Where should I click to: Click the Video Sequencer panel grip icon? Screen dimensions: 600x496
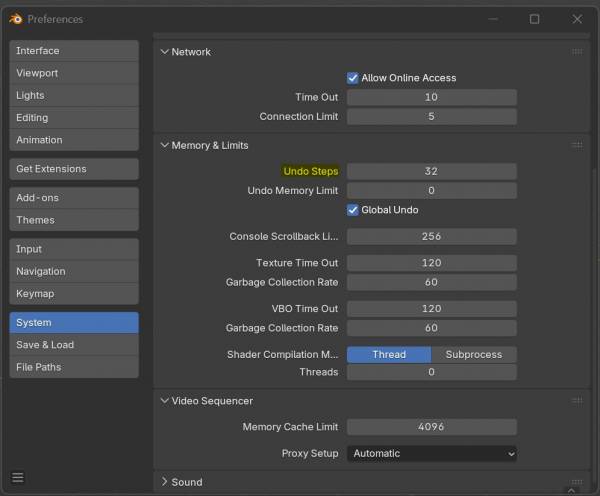click(577, 401)
